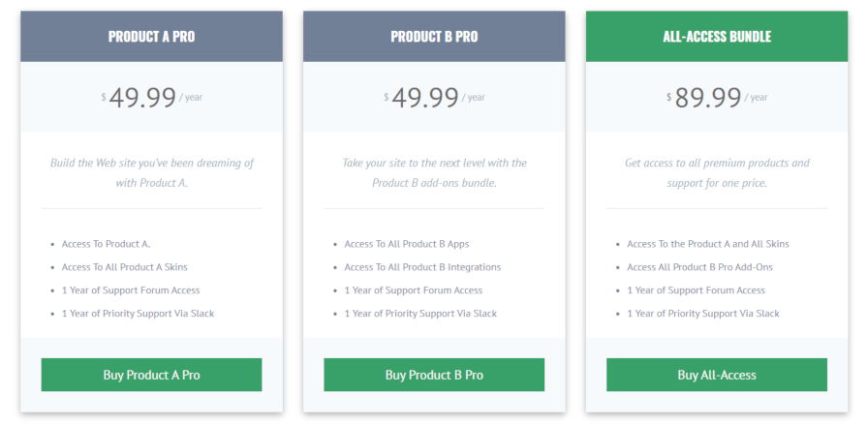Click Priority Support Via Slack in All-Access Bundle
868x425 pixels.
702,314
